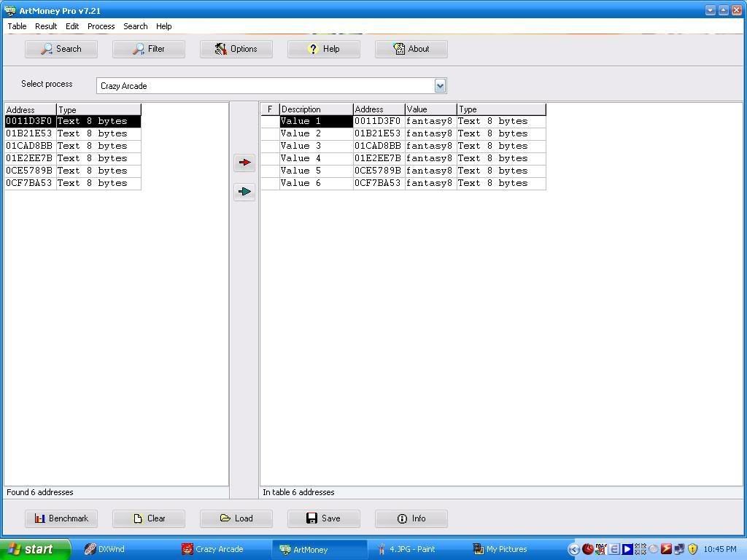Select found address 01CAD8BB in left list

[x=73, y=146]
